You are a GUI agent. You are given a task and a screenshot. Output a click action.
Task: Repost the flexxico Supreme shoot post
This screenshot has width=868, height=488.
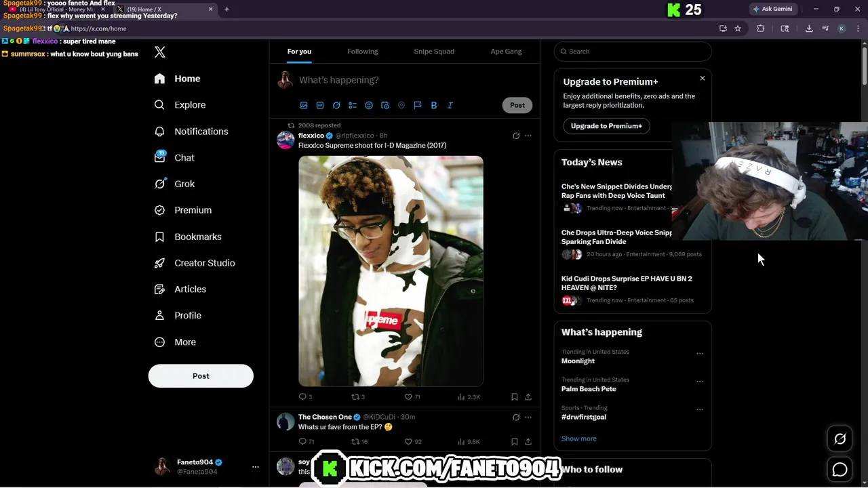point(358,396)
